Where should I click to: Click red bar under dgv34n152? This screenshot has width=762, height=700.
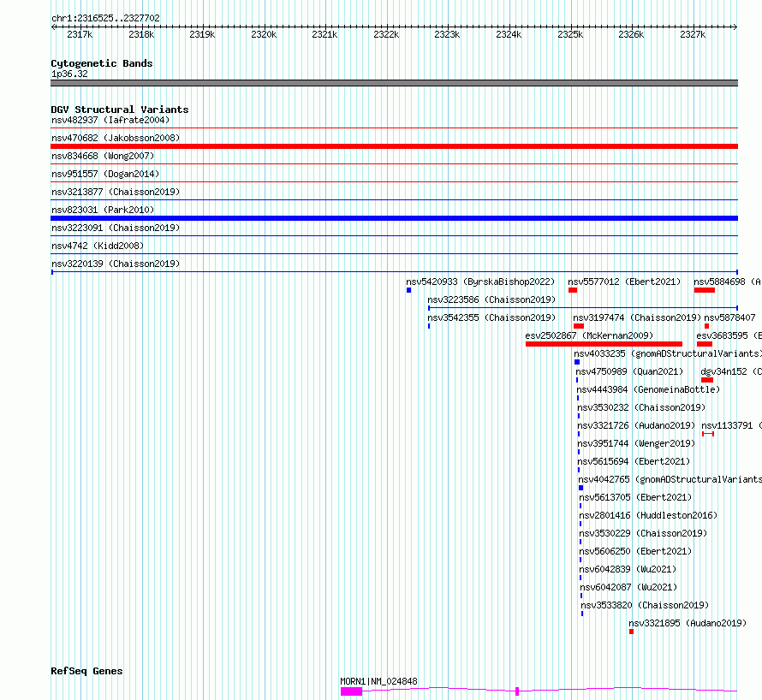click(x=707, y=380)
